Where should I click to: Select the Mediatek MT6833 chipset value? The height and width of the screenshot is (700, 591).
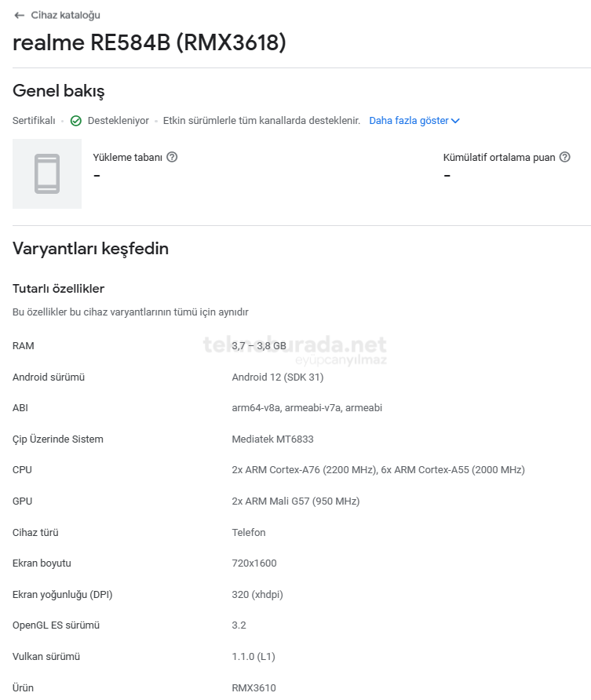click(272, 439)
